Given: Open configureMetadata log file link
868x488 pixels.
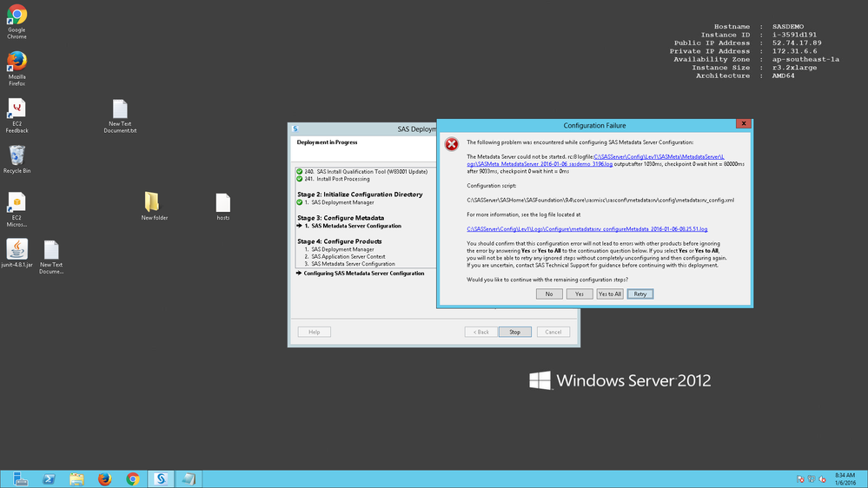Looking at the screenshot, I should point(586,229).
